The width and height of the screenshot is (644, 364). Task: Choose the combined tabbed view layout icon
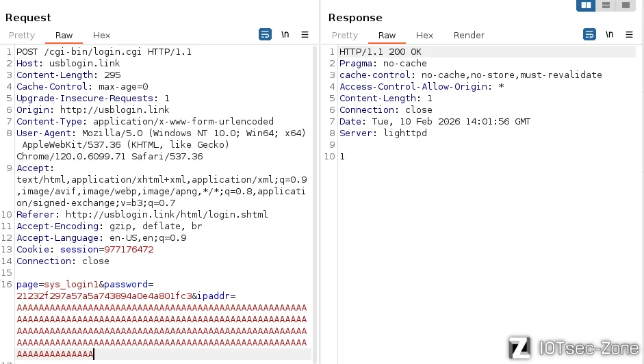pyautogui.click(x=625, y=5)
